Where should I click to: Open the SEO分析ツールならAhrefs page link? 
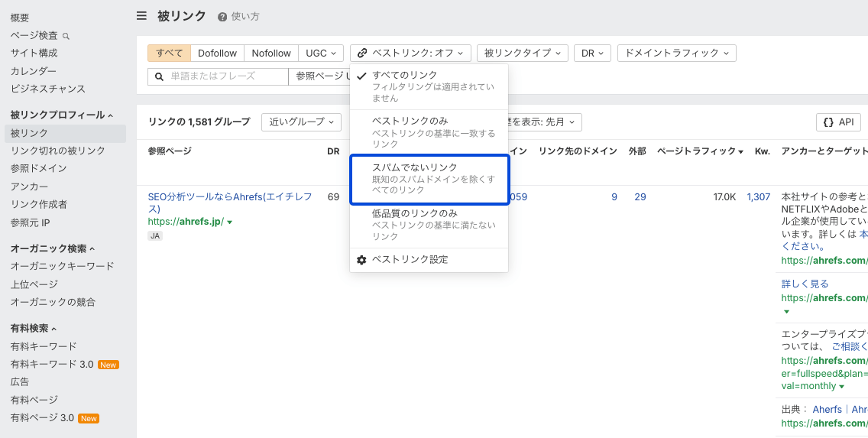pyautogui.click(x=229, y=203)
